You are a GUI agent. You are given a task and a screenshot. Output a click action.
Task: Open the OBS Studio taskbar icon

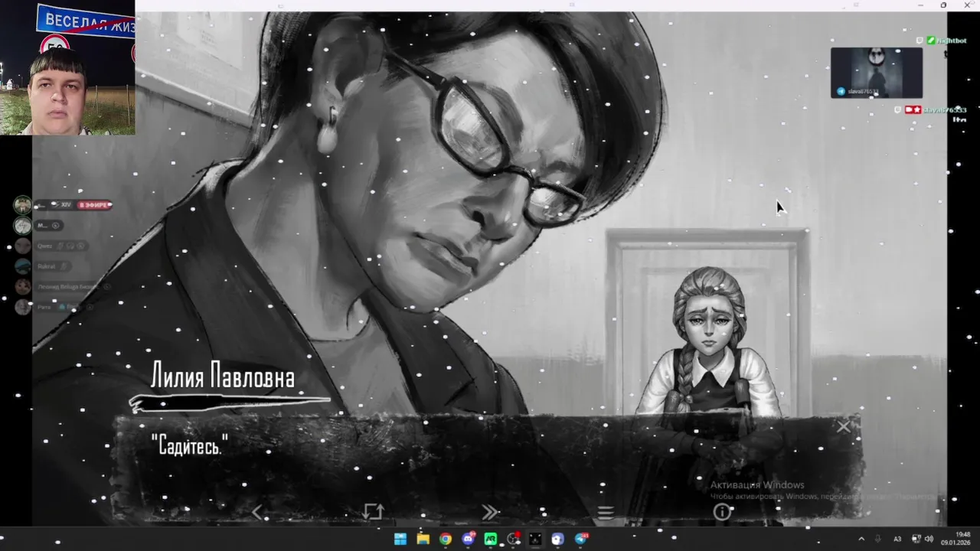pos(513,539)
